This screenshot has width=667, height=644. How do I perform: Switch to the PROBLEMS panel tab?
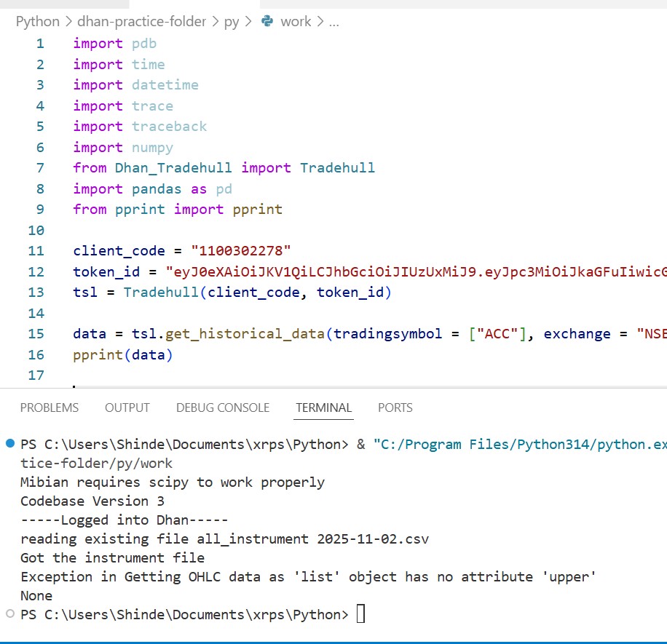pos(50,408)
